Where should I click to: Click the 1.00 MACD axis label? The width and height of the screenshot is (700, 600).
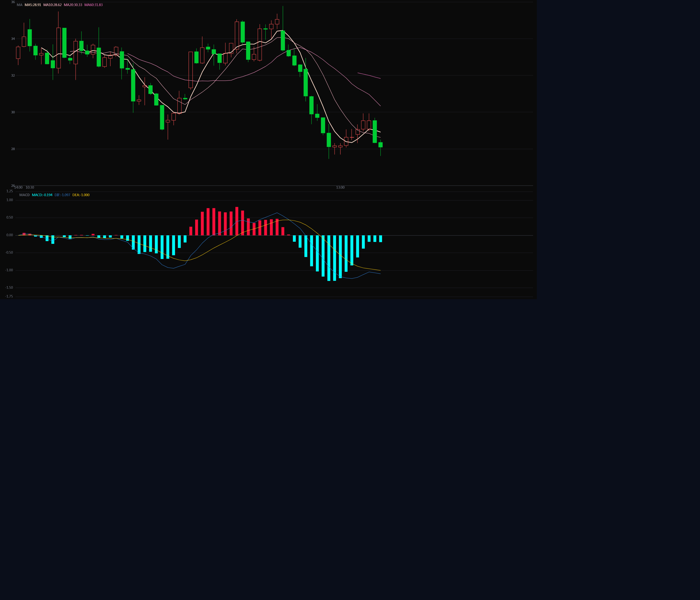pyautogui.click(x=10, y=200)
